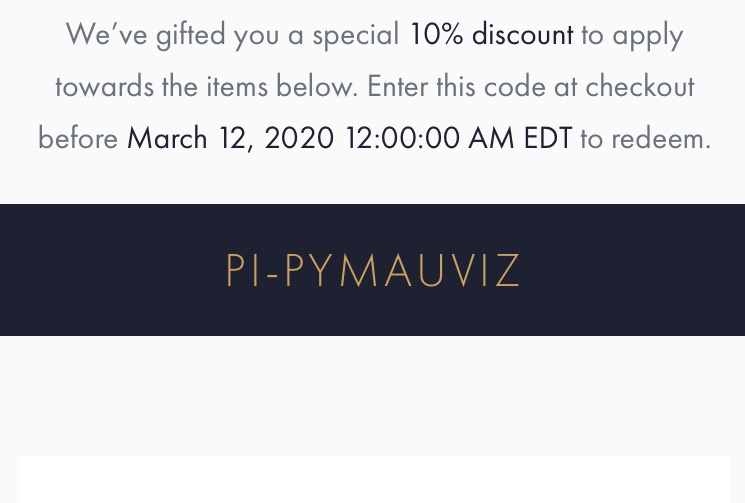Click the year "2020" in the deadline
The width and height of the screenshot is (745, 503).
[299, 138]
